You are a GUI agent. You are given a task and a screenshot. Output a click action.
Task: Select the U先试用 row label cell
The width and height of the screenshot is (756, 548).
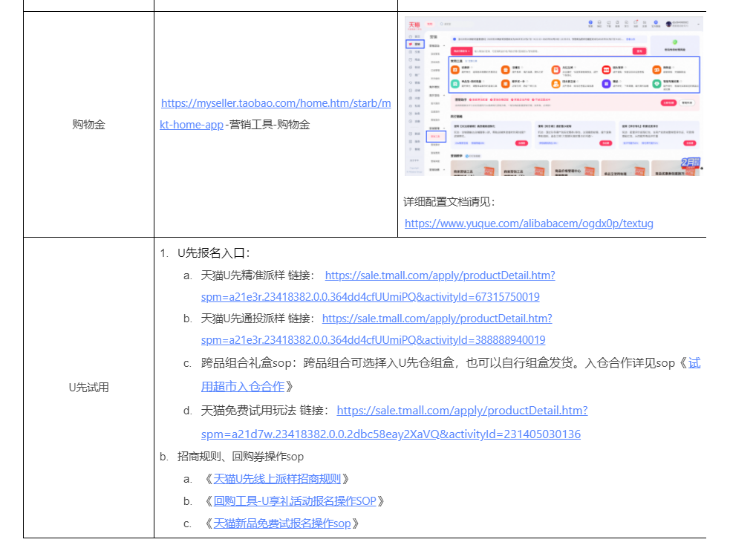pos(88,388)
